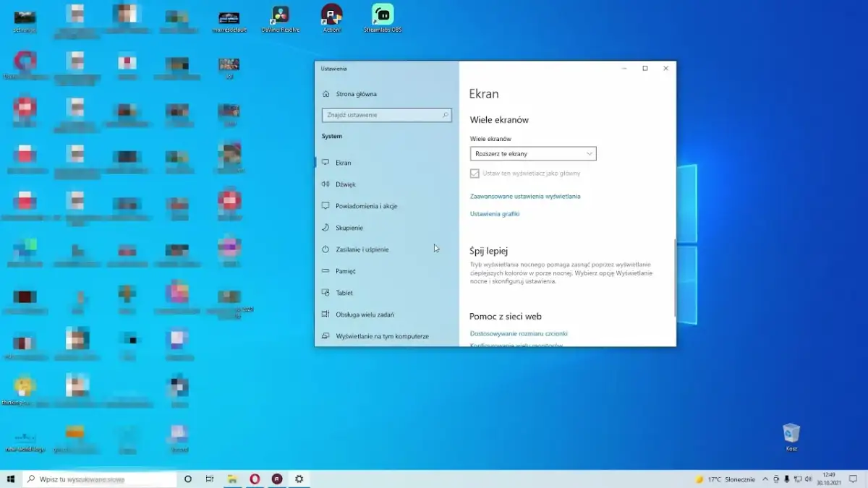Open Zaawansowane ustawienia wyświetlania link
Viewport: 868px width, 488px height.
pyautogui.click(x=525, y=196)
